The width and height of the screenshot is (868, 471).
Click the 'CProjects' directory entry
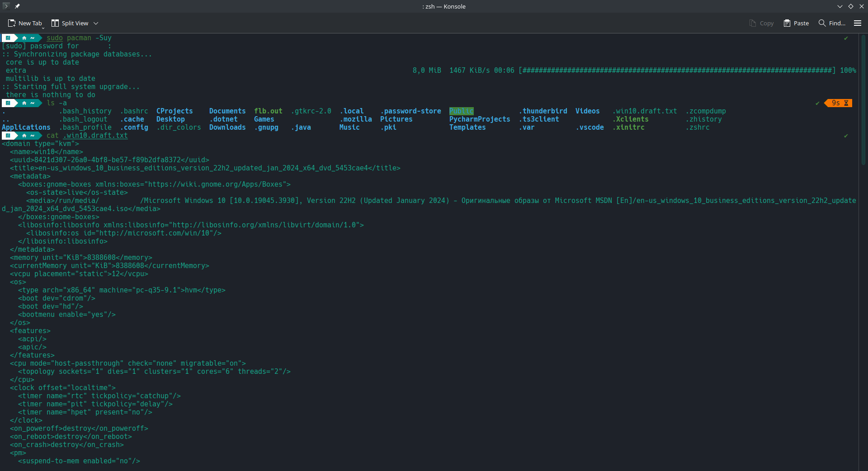175,111
